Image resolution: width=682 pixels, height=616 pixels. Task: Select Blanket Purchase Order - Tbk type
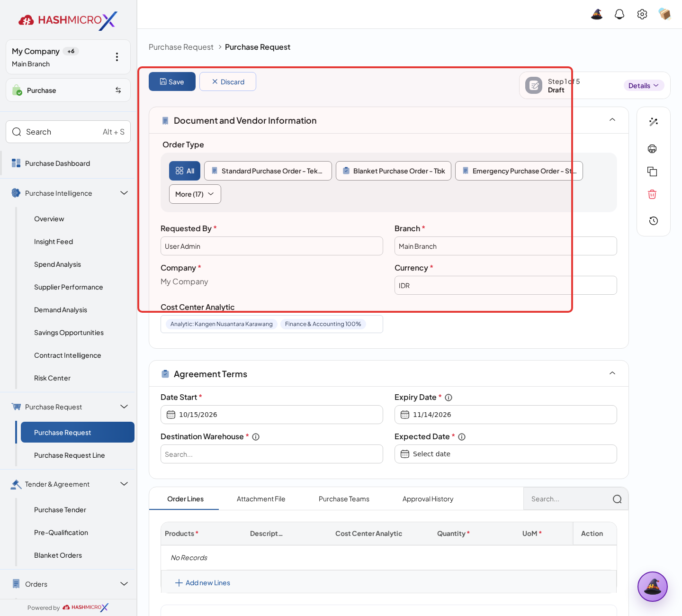pos(394,171)
